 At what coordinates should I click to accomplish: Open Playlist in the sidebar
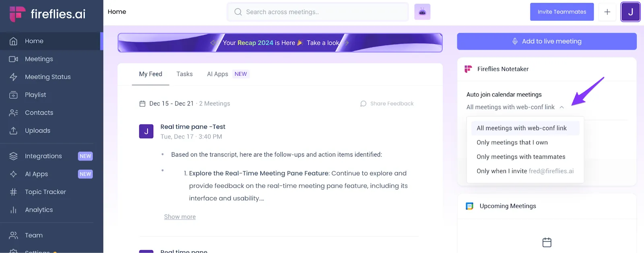51,95
